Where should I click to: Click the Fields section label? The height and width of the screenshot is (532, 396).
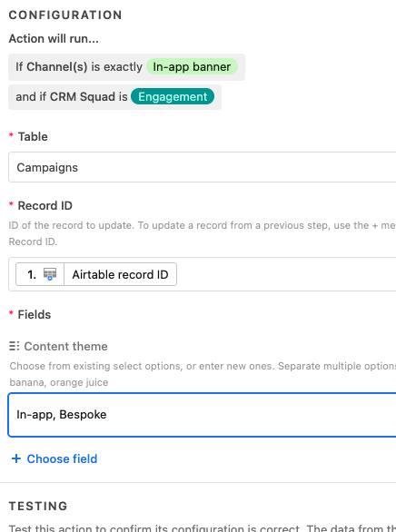tap(35, 314)
